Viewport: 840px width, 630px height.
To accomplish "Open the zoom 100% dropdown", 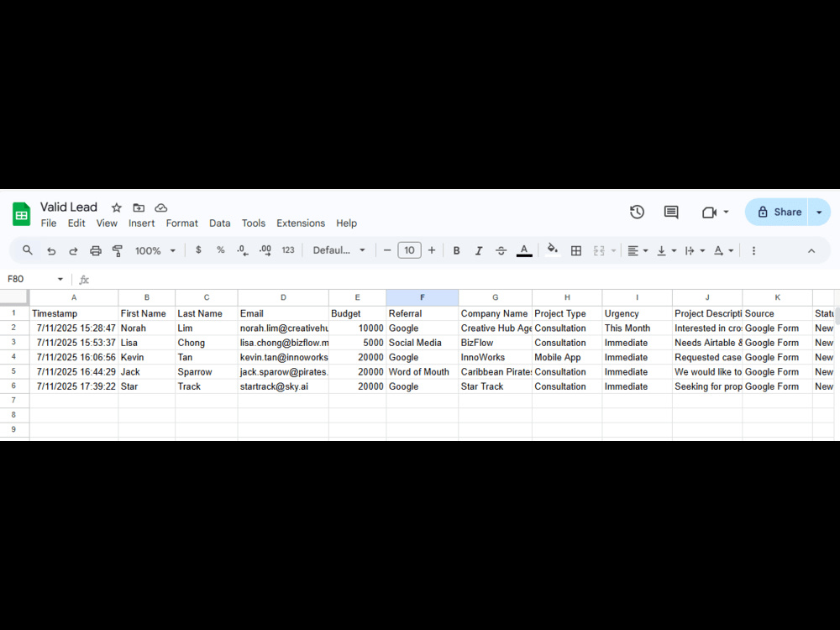I will click(155, 250).
